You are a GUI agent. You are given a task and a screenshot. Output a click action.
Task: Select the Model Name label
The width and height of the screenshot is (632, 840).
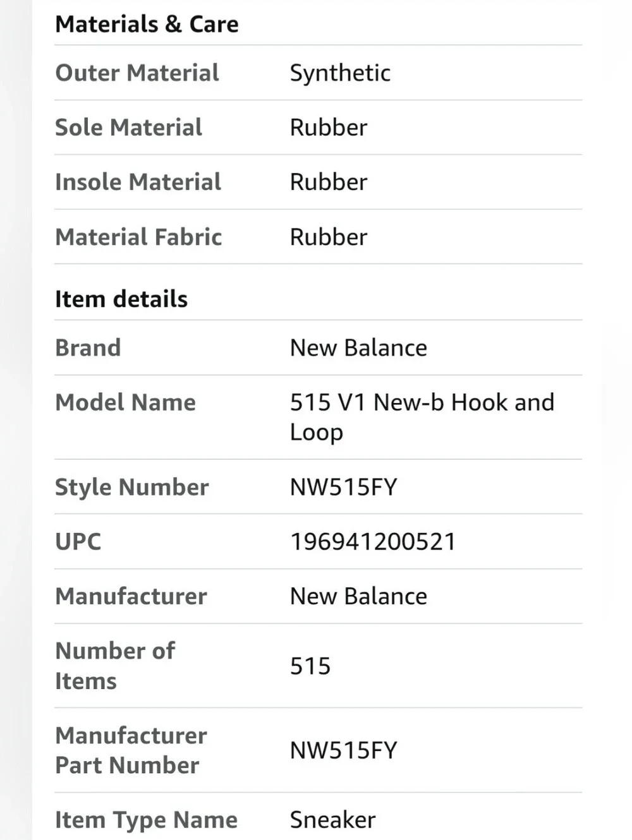(x=125, y=402)
